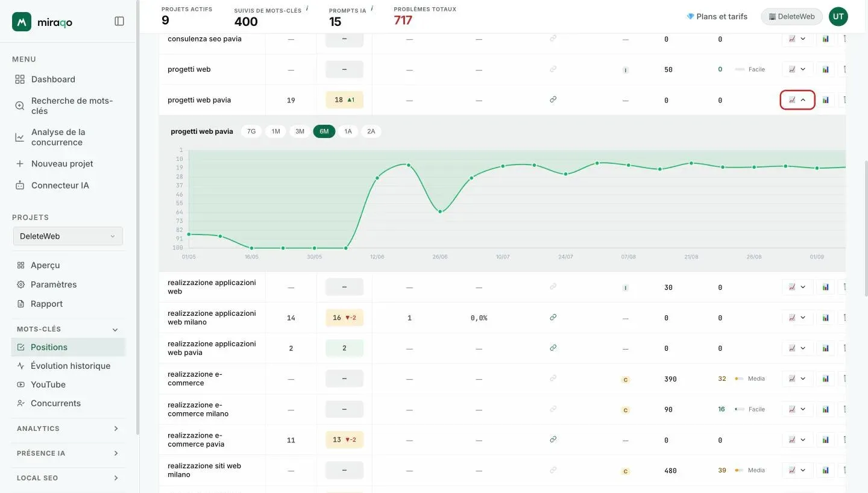Open the UT user avatar
This screenshot has width=868, height=493.
[x=838, y=16]
